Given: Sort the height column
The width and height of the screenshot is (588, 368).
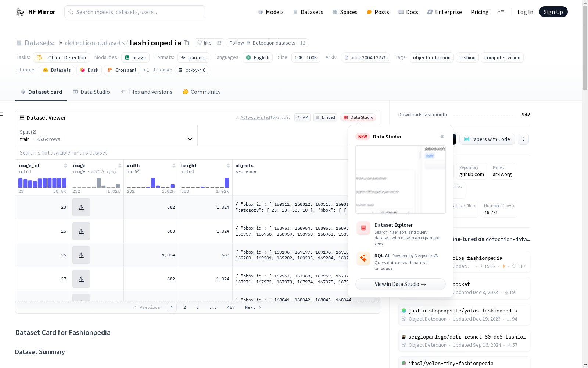Looking at the screenshot, I should 228,166.
